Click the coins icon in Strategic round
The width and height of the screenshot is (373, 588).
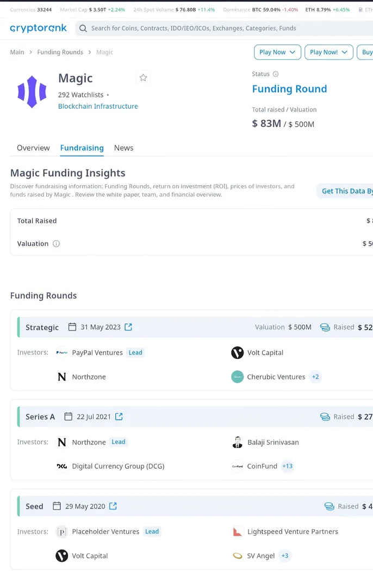point(325,327)
